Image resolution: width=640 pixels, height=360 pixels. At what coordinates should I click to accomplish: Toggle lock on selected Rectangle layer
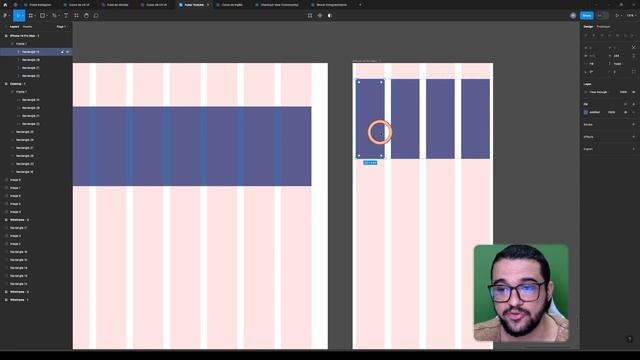pyautogui.click(x=62, y=52)
